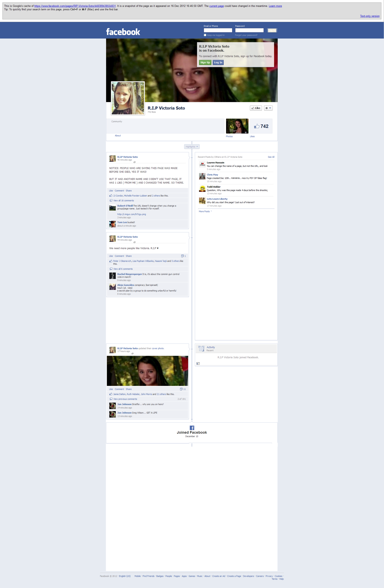Open the current page link
Viewport: 384px width, 588px height.
point(216,6)
